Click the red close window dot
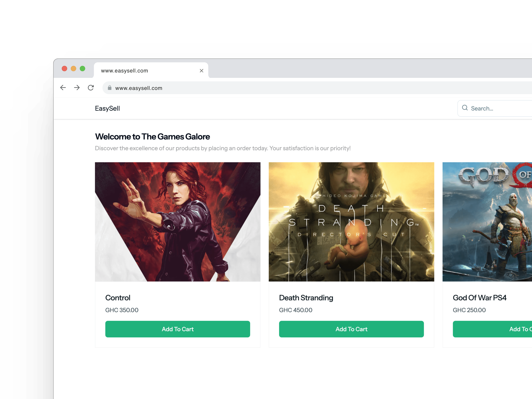 (x=64, y=69)
